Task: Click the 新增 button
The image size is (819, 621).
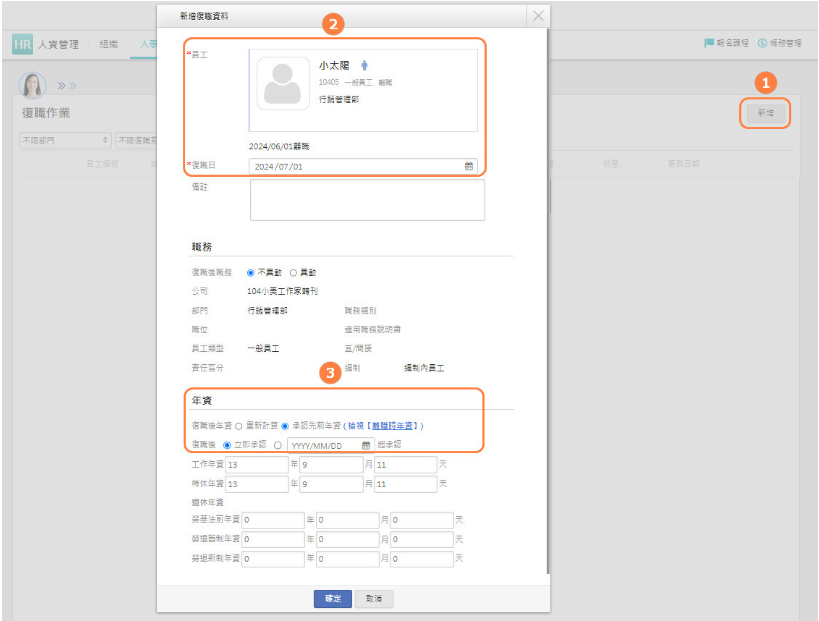Action: pyautogui.click(x=765, y=113)
